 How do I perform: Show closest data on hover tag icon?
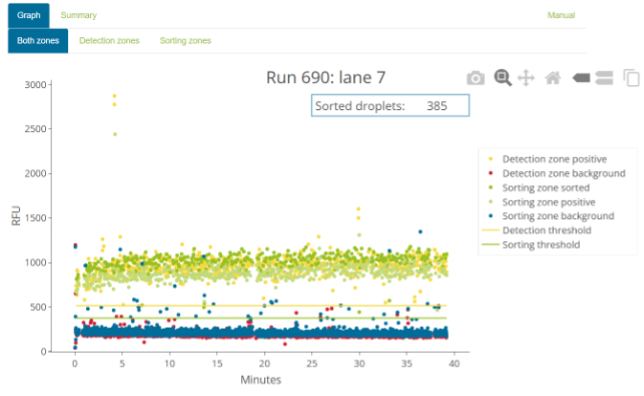click(581, 78)
